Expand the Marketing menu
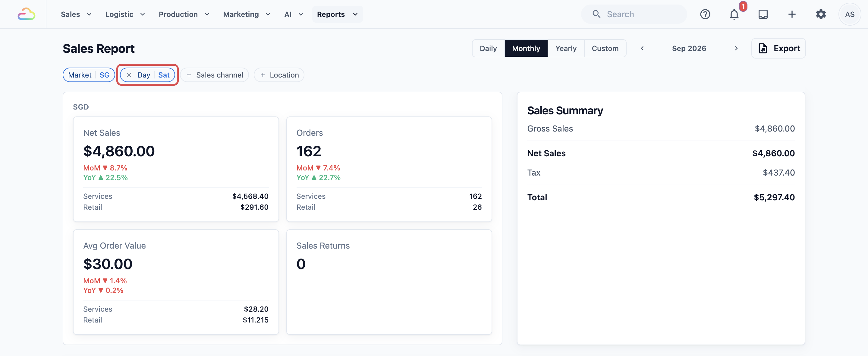Viewport: 868px width, 356px height. coord(247,14)
